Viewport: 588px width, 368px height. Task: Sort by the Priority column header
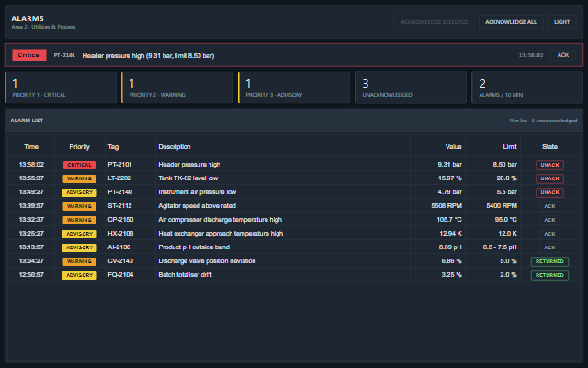(x=80, y=147)
